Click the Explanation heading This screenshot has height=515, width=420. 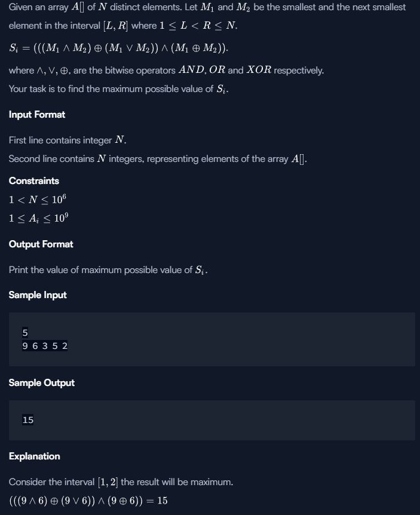click(34, 456)
